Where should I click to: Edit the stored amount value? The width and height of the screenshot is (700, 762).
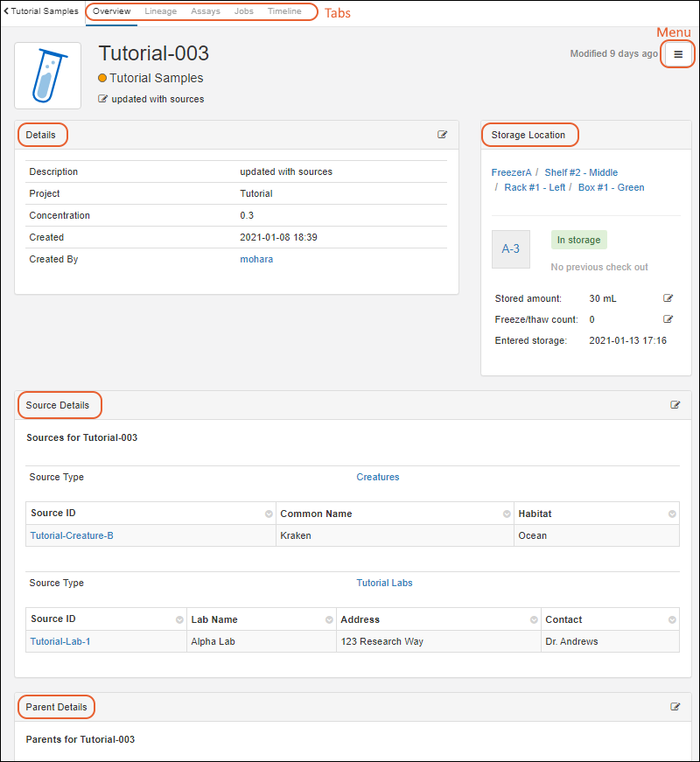click(x=668, y=298)
